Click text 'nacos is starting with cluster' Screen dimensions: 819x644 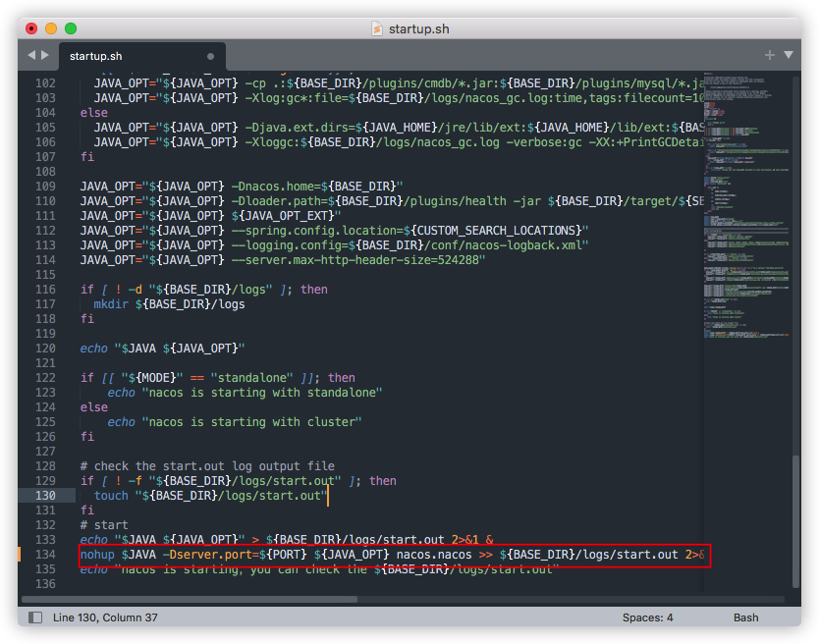pyautogui.click(x=251, y=421)
